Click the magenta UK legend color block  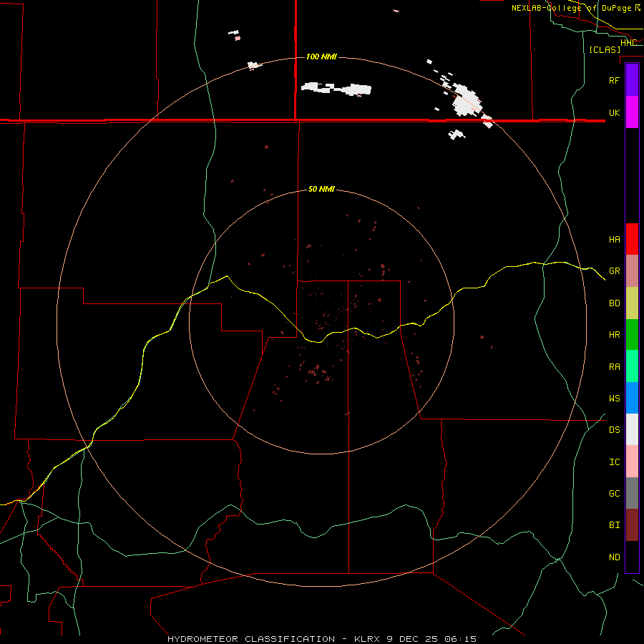tap(632, 112)
